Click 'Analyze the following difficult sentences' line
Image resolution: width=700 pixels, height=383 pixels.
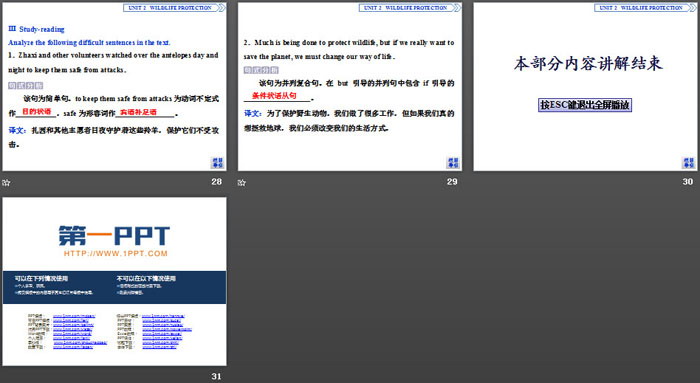[x=89, y=42]
